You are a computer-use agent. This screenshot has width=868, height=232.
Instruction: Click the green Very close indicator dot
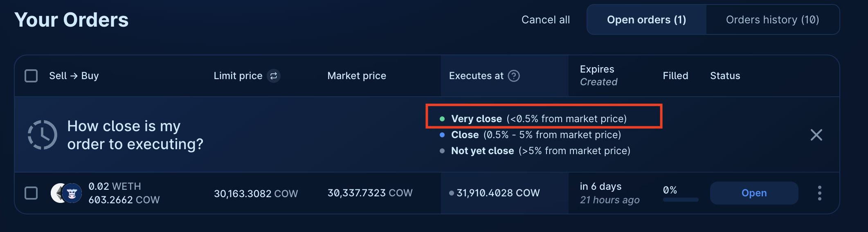(442, 119)
